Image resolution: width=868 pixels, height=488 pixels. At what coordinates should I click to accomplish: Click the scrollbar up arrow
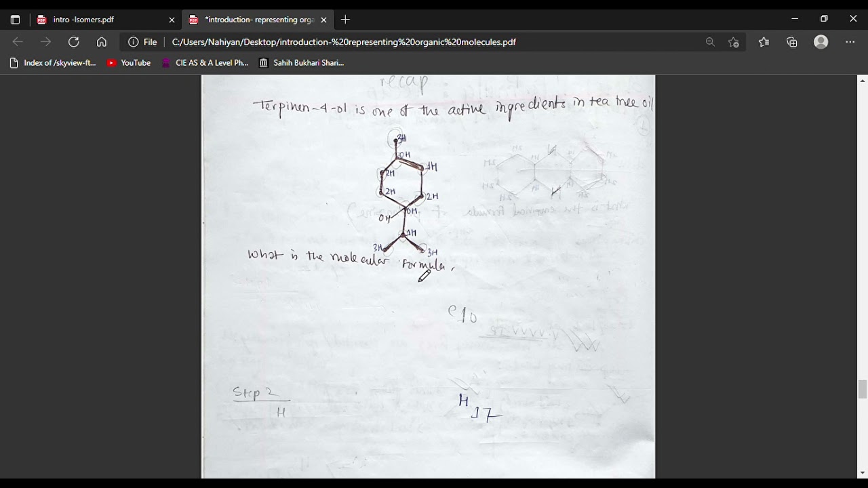coord(863,81)
